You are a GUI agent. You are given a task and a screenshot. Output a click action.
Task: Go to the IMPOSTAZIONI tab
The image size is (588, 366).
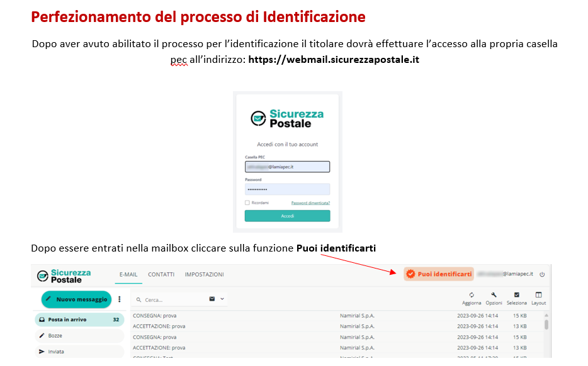point(205,275)
